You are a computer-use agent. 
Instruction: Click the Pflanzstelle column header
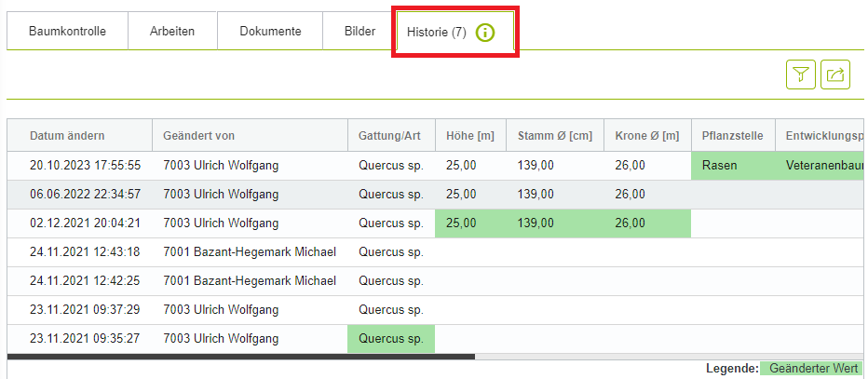[x=733, y=136]
